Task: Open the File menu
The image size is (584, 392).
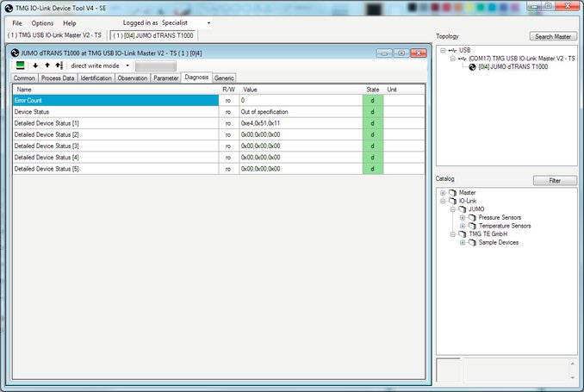Action: (x=17, y=23)
